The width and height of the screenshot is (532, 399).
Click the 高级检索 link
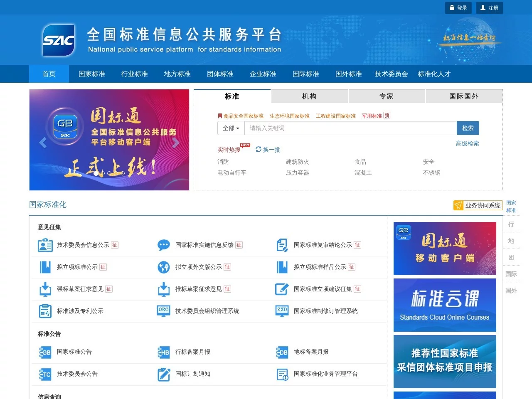coord(468,143)
